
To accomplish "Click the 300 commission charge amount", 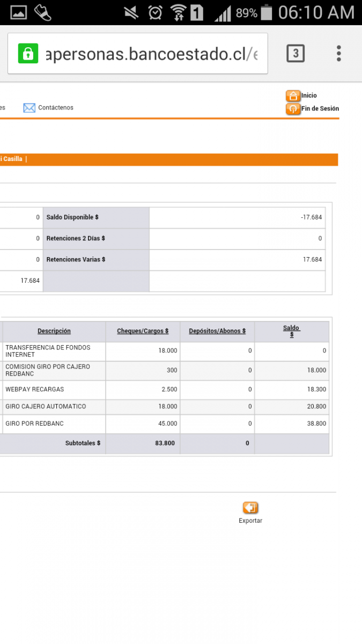I will [172, 370].
